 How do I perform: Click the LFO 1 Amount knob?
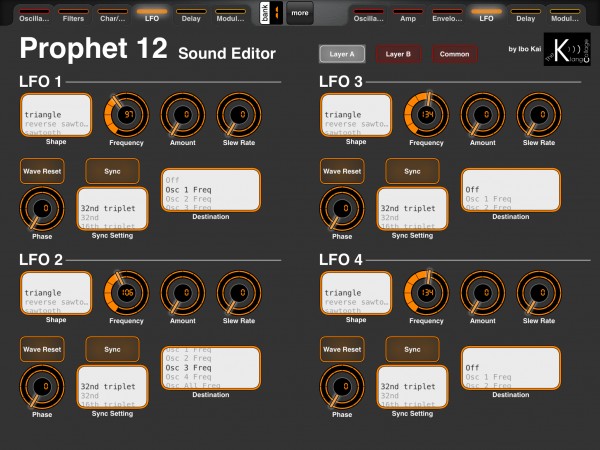pos(183,115)
